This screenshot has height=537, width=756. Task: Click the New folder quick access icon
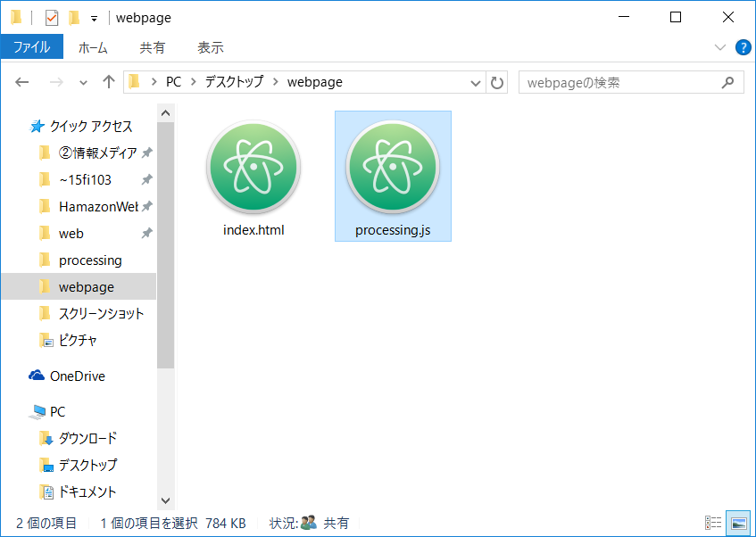74,19
